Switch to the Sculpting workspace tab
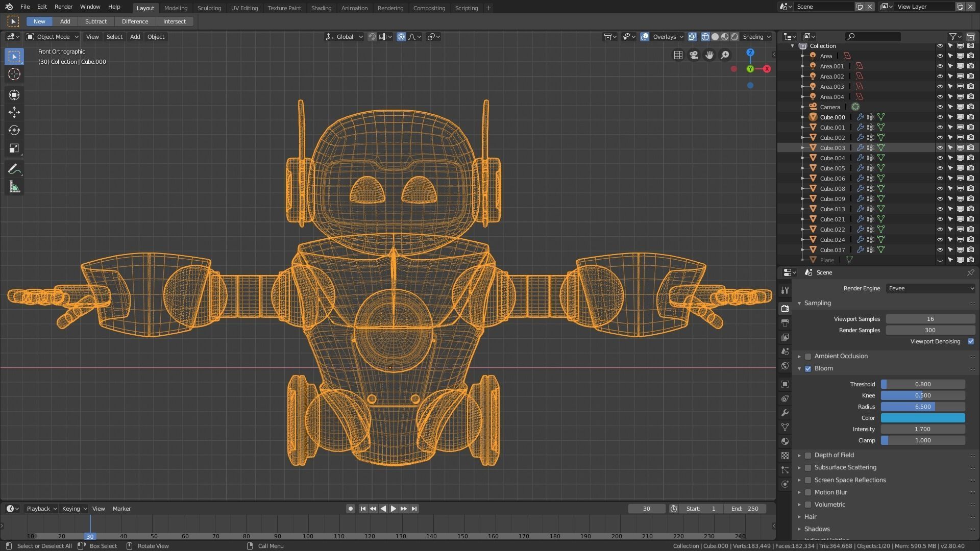This screenshot has height=551, width=980. 209,8
